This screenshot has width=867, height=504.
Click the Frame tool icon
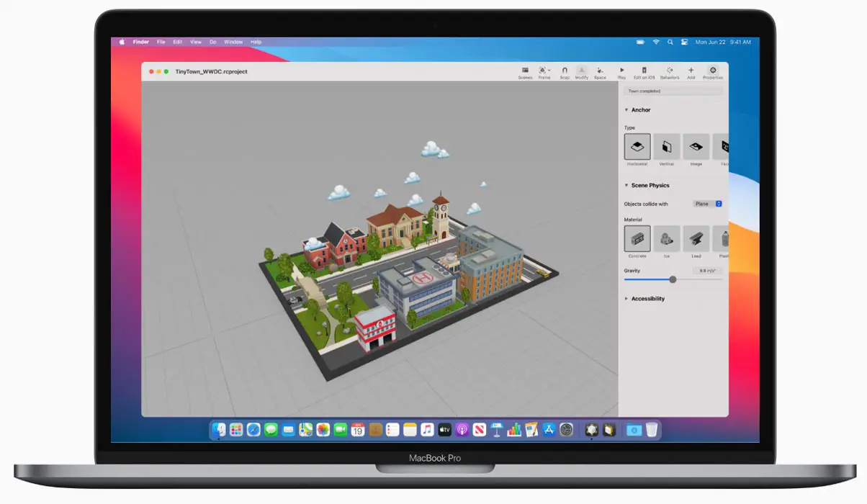(542, 70)
